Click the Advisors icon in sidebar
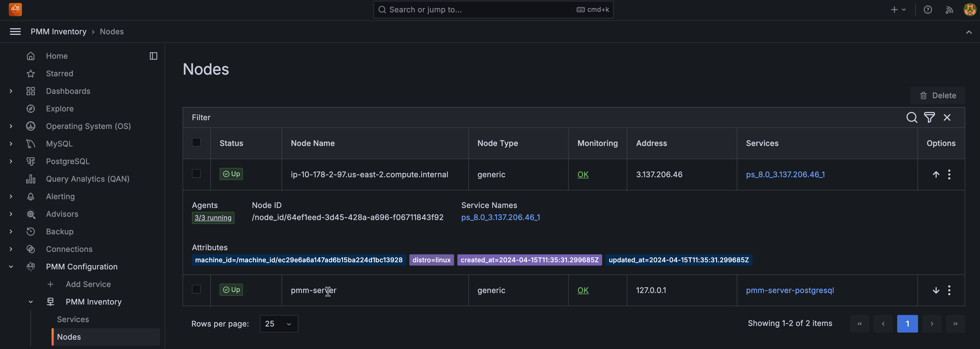The image size is (980, 349). [31, 214]
